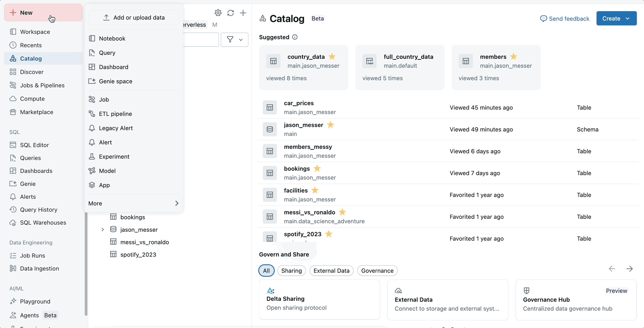Go to previous Govern and Share cards arrow
This screenshot has height=328, width=644.
(612, 269)
